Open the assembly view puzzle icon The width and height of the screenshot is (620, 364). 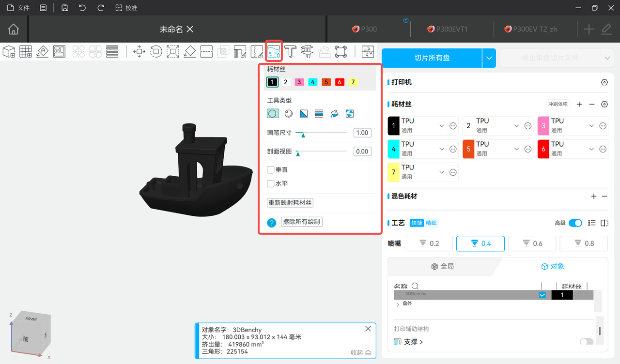coord(368,51)
